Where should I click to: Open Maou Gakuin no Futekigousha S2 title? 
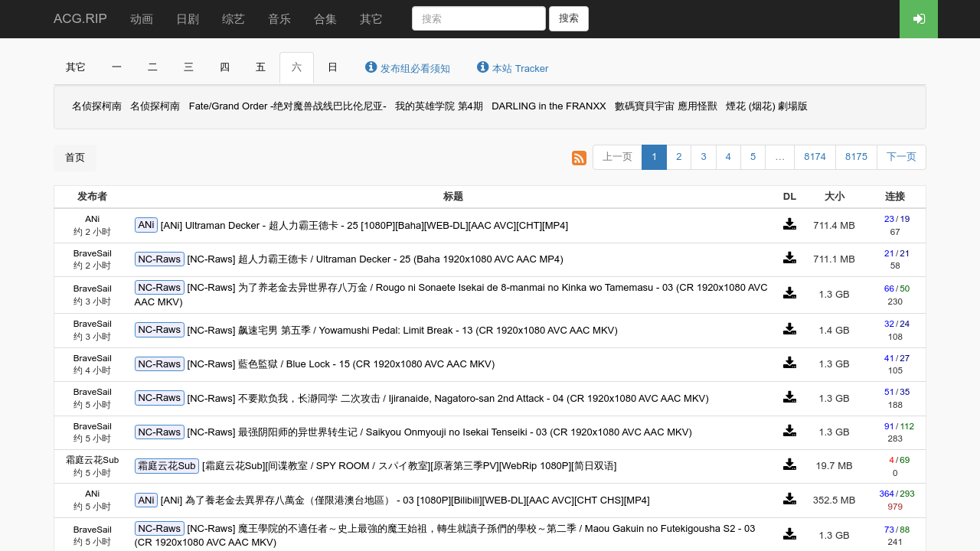pos(445,535)
